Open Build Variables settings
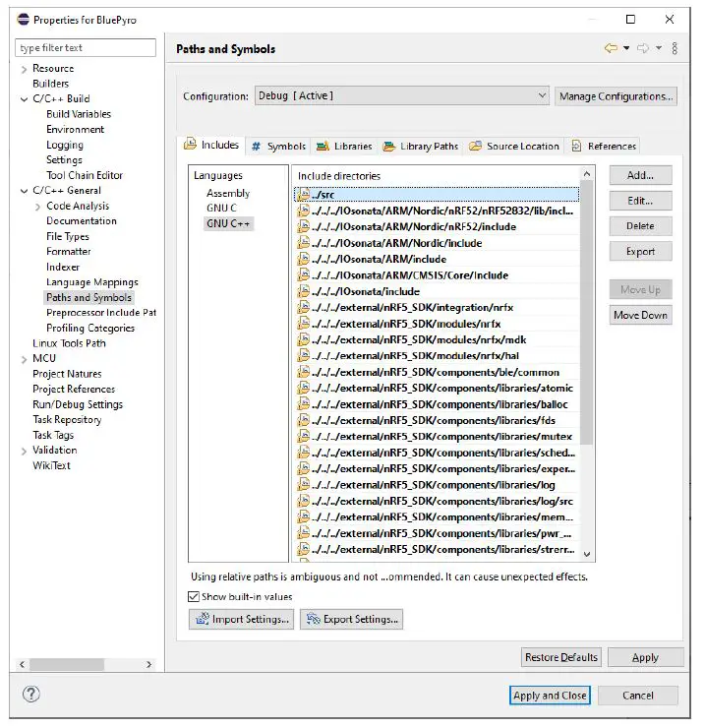This screenshot has height=728, width=705. pyautogui.click(x=79, y=114)
